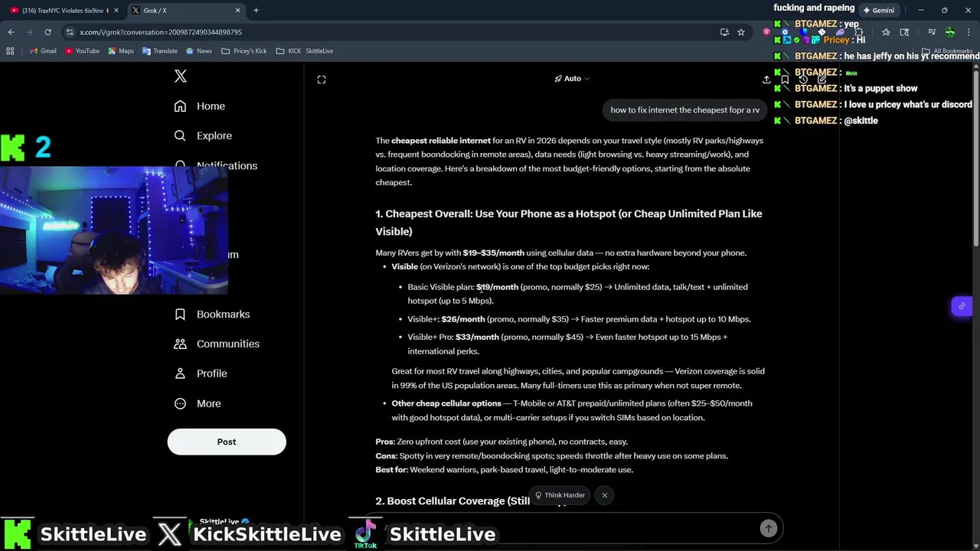Image resolution: width=980 pixels, height=551 pixels.
Task: Open Translate bookmark
Action: [159, 51]
